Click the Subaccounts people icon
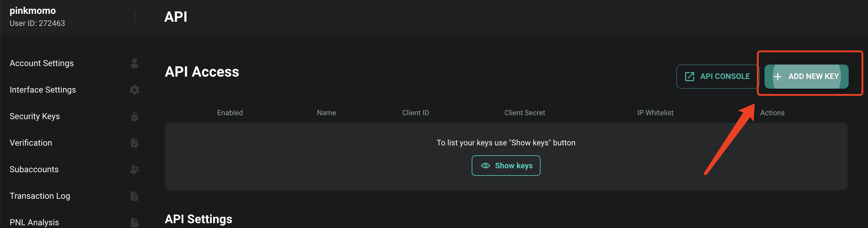Viewport: 868px width, 228px height. pyautogui.click(x=134, y=169)
